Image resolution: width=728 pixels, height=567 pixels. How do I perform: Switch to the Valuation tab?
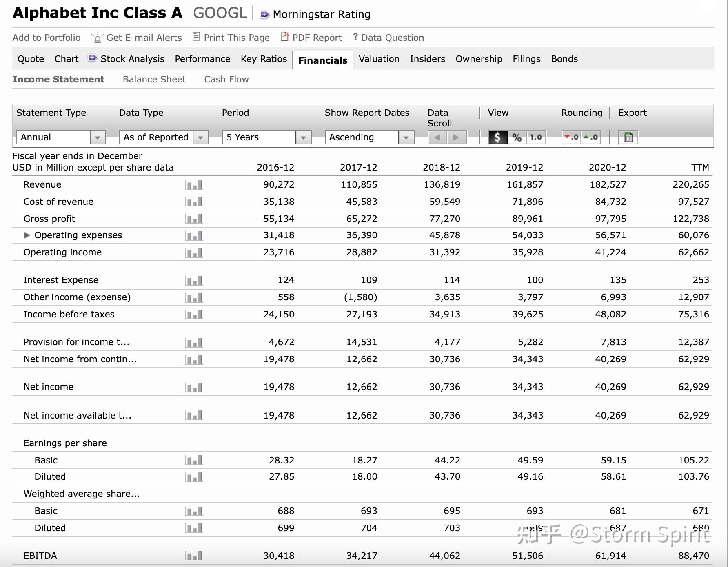379,59
